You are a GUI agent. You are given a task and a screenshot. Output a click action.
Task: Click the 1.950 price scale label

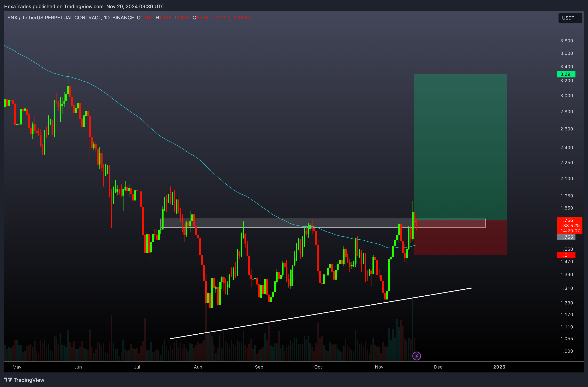pyautogui.click(x=566, y=196)
